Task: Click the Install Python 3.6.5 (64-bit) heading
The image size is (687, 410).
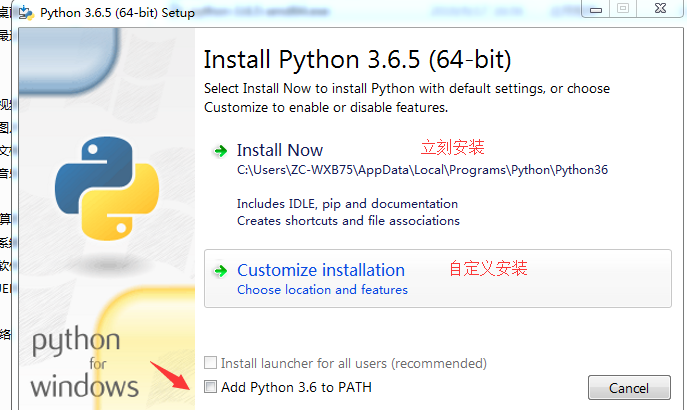Action: (358, 60)
